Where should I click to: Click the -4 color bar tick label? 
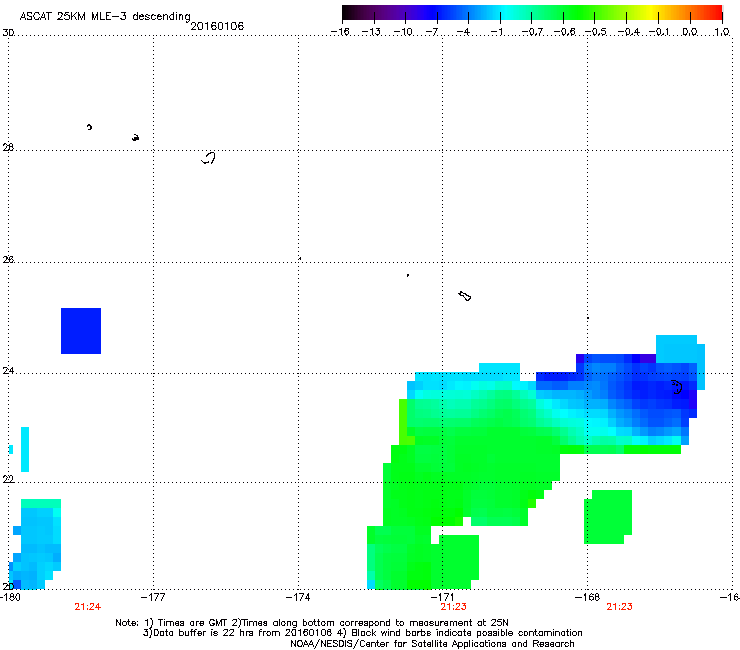click(x=463, y=32)
